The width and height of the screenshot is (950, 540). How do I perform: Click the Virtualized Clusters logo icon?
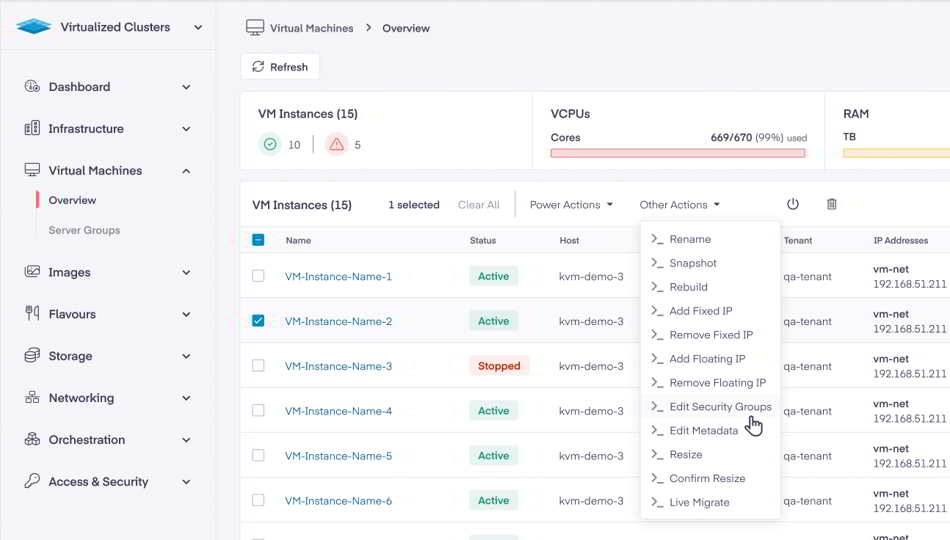click(34, 26)
